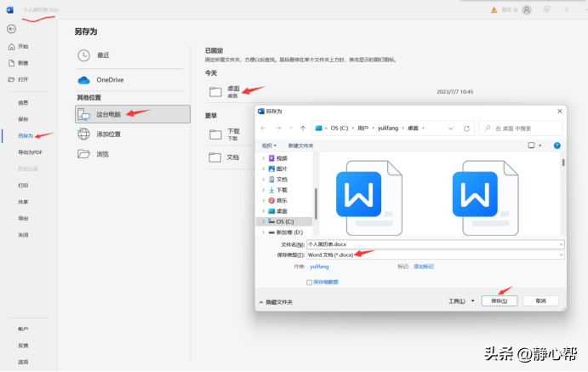Expand the OS (C:) drive node

pyautogui.click(x=263, y=221)
